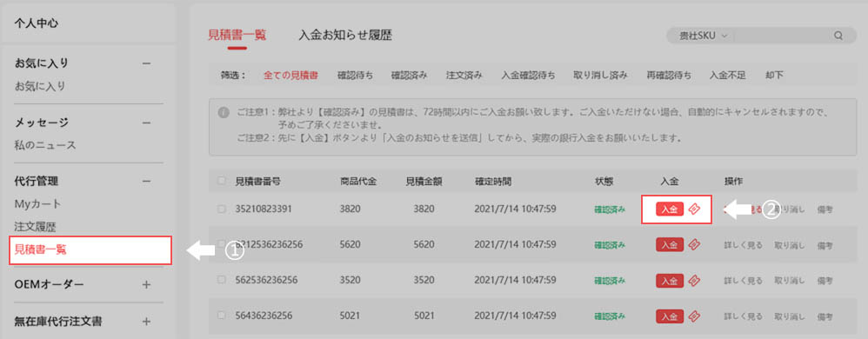
Task: Filter by 入金確認待ち
Action: tap(528, 76)
